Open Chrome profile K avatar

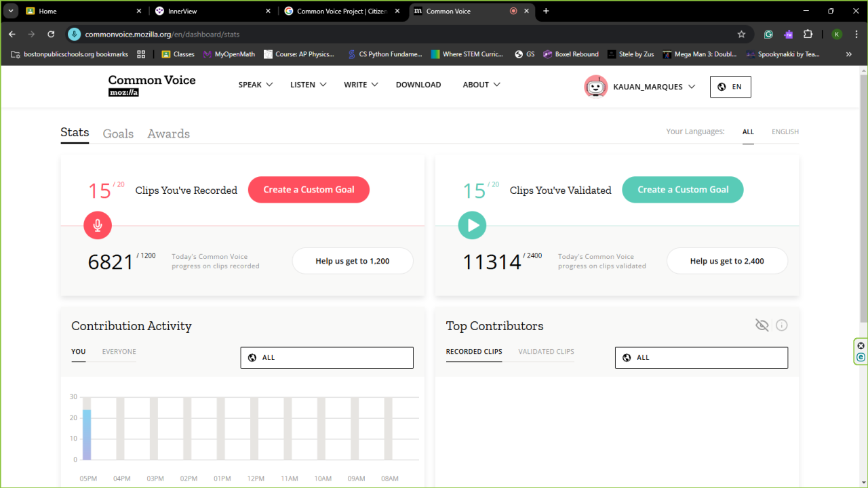point(837,34)
